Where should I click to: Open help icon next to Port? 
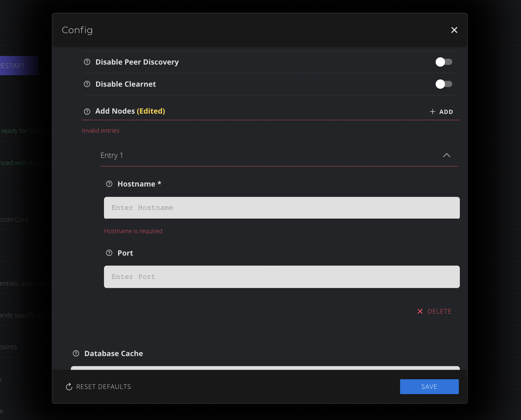click(x=109, y=253)
